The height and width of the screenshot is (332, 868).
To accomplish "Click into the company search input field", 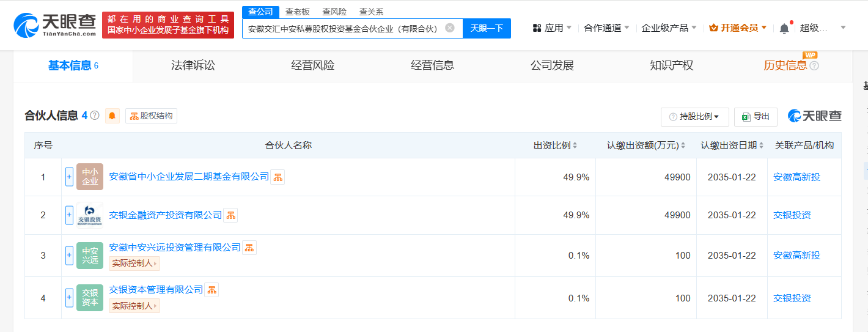I will click(342, 28).
